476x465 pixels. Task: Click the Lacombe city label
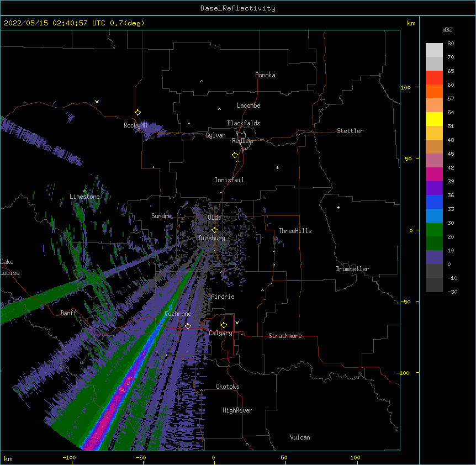coord(248,105)
